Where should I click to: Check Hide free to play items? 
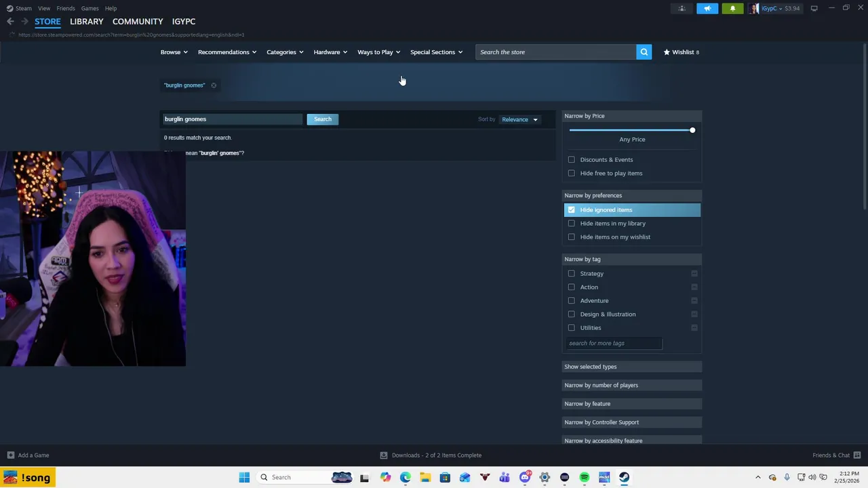[572, 174]
